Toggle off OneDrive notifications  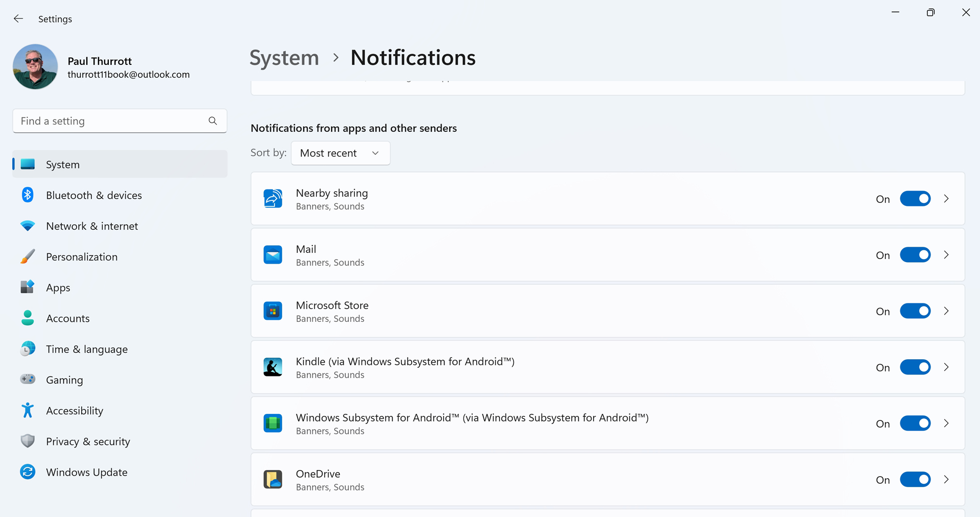tap(915, 480)
